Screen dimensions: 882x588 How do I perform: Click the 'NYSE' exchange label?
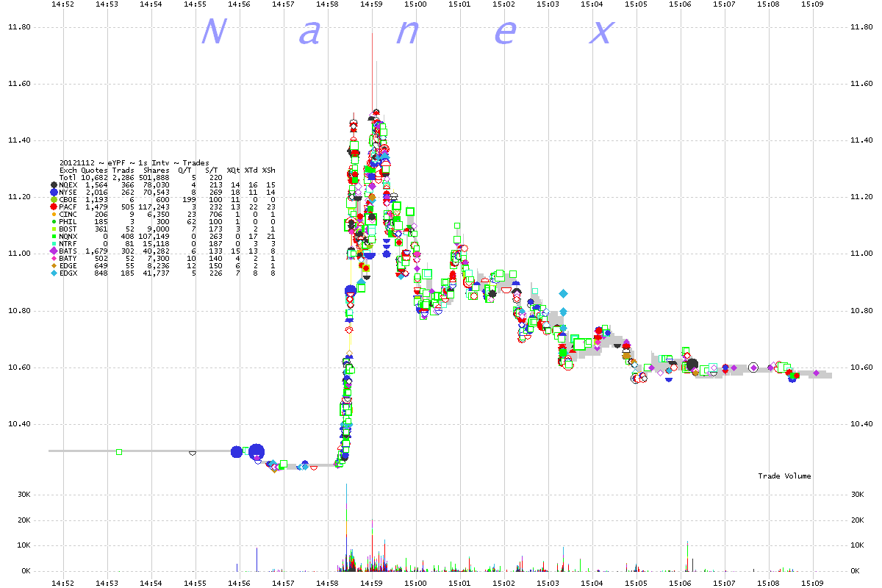tap(68, 192)
